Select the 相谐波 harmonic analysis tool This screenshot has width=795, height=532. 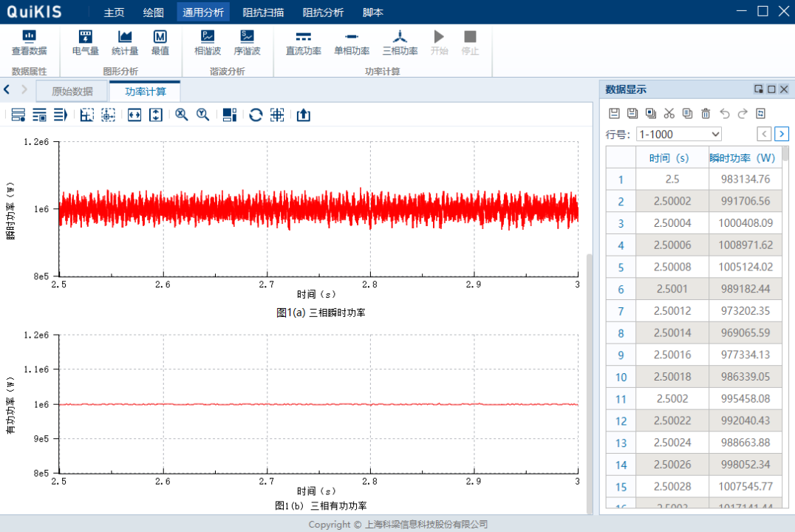point(206,41)
